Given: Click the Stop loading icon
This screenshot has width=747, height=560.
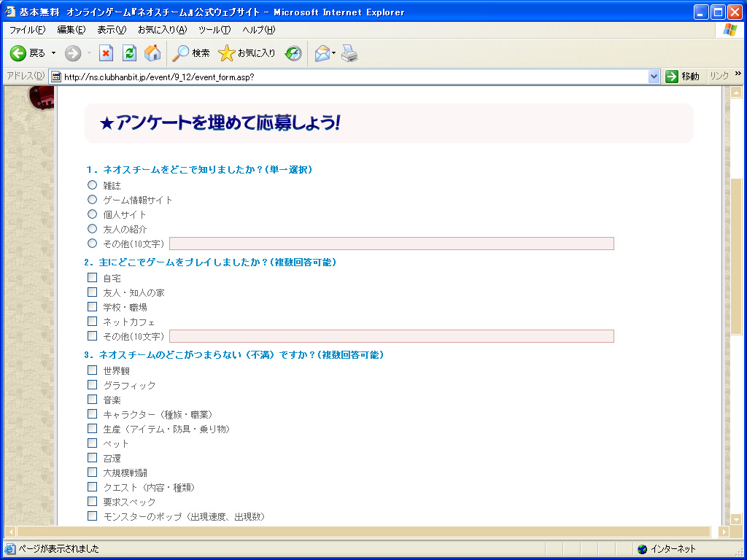Looking at the screenshot, I should tap(106, 53).
